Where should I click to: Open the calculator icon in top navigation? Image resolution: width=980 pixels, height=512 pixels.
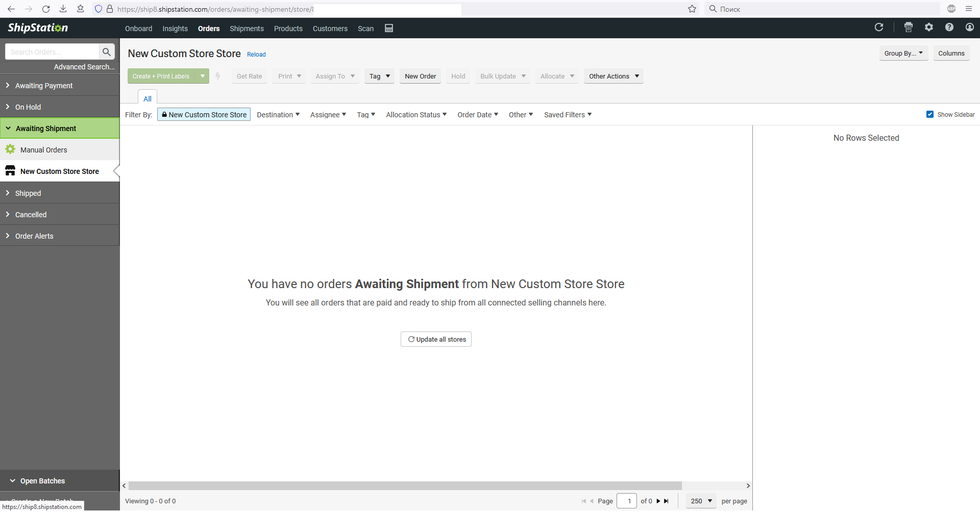tap(389, 28)
